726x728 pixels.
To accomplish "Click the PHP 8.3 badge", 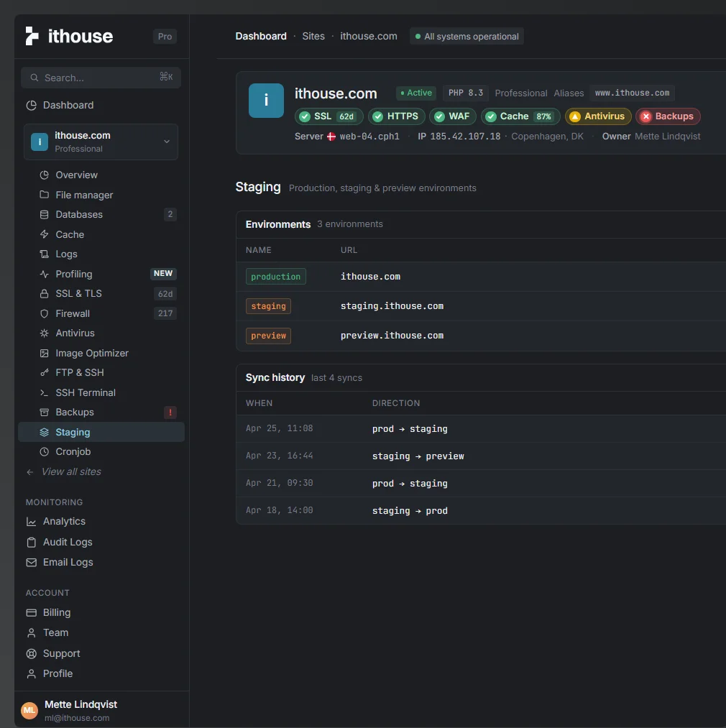I will click(465, 93).
